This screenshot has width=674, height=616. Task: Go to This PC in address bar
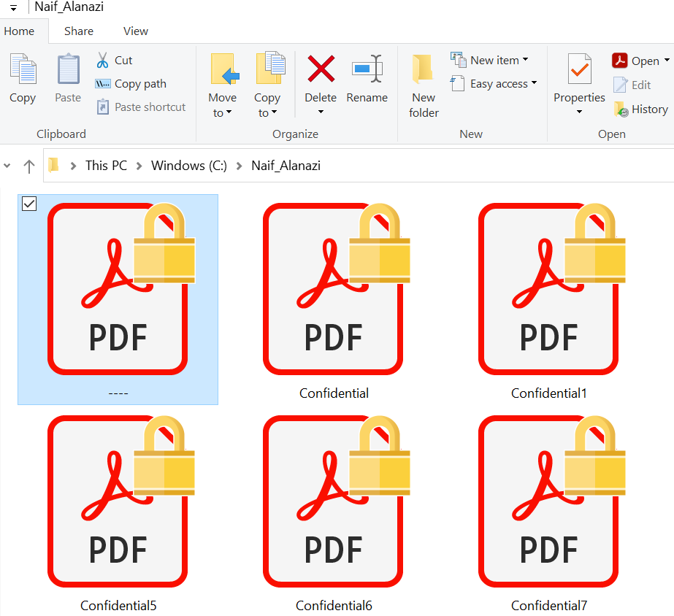(x=106, y=166)
